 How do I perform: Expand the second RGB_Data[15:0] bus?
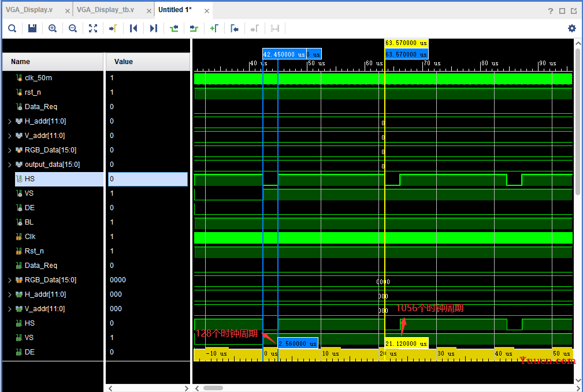coord(10,280)
